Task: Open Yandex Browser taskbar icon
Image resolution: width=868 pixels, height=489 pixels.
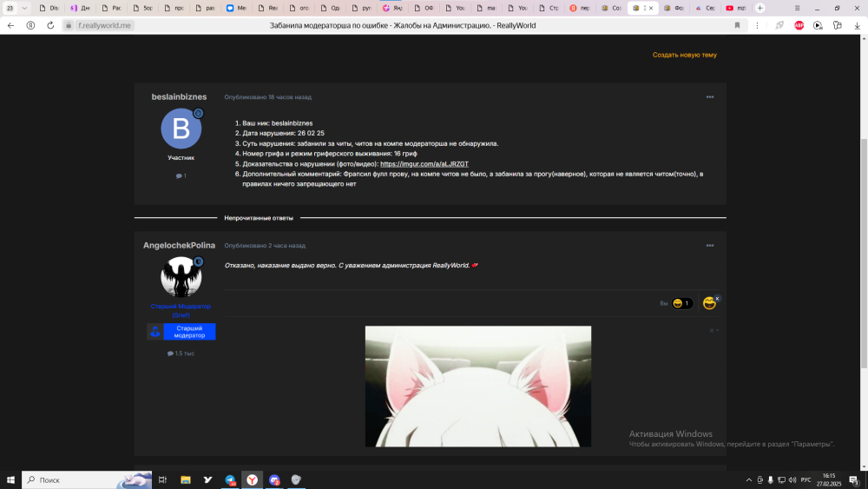Action: pyautogui.click(x=252, y=479)
